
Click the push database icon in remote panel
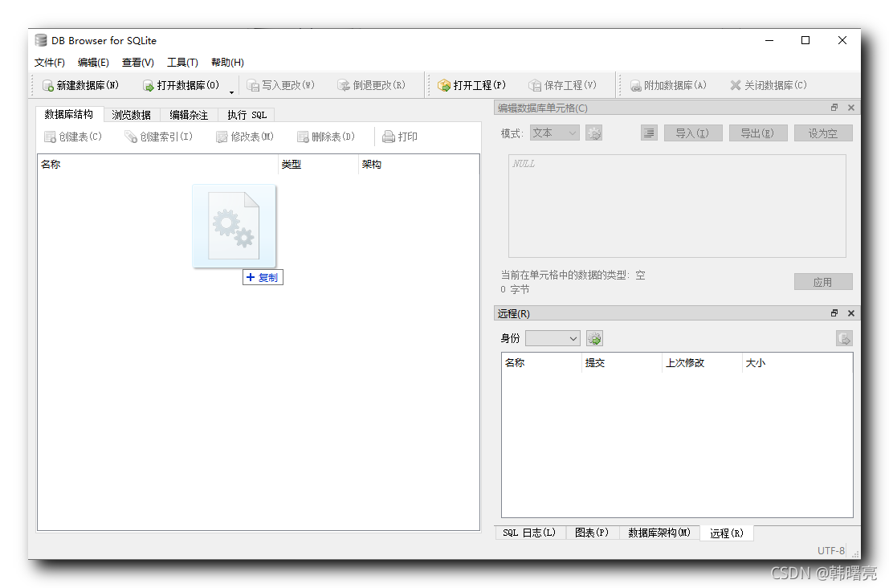click(844, 338)
